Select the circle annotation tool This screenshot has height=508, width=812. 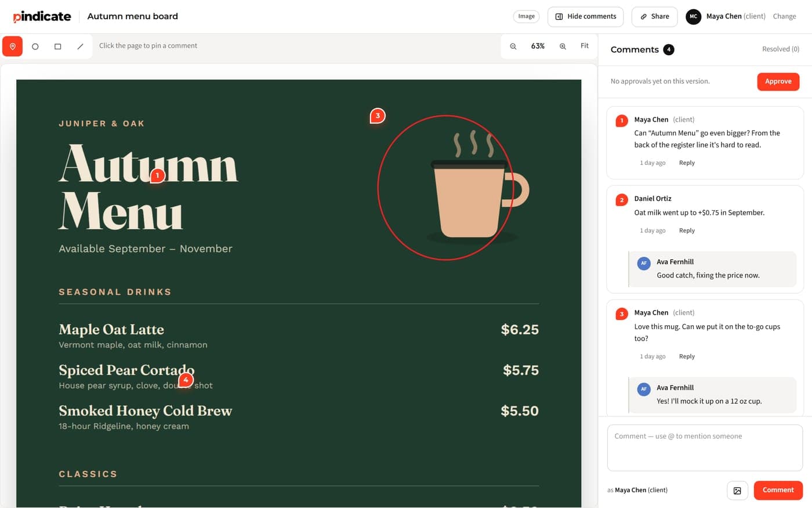(35, 46)
